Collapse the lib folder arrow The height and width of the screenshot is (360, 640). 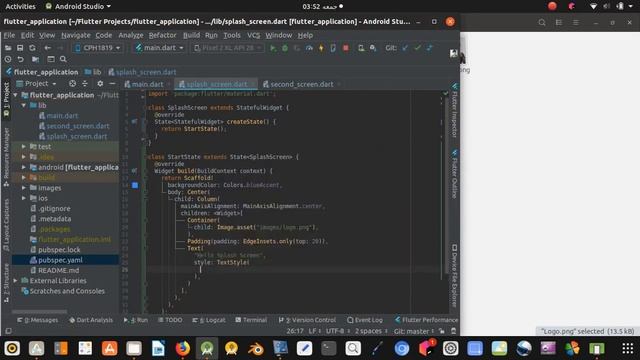24,105
